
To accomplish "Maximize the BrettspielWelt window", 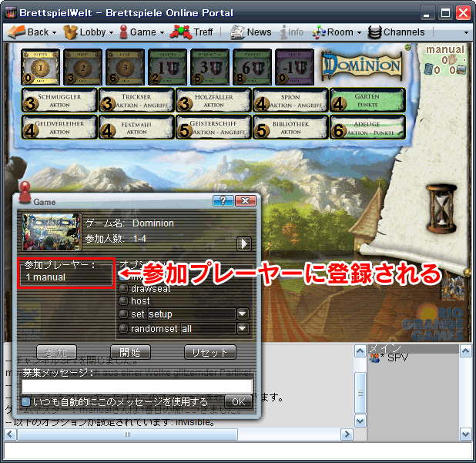I will click(x=445, y=13).
